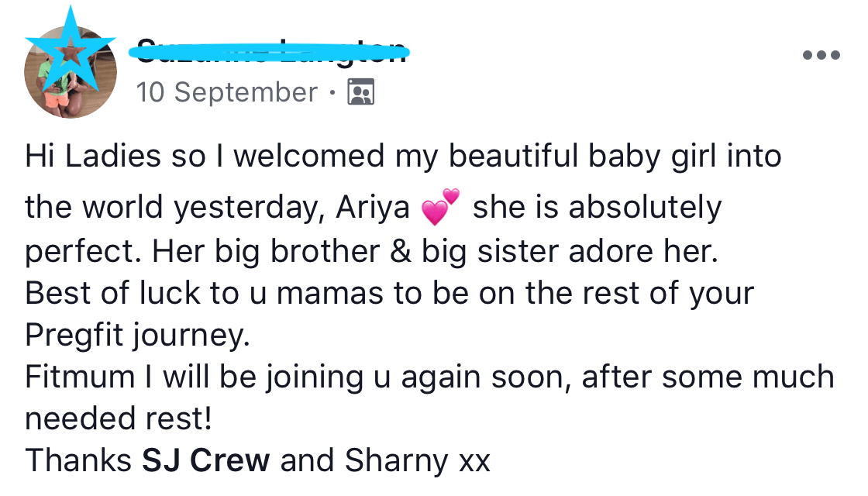Image resolution: width=868 pixels, height=496 pixels.
Task: Open the three-dot post options menu
Action: click(821, 55)
